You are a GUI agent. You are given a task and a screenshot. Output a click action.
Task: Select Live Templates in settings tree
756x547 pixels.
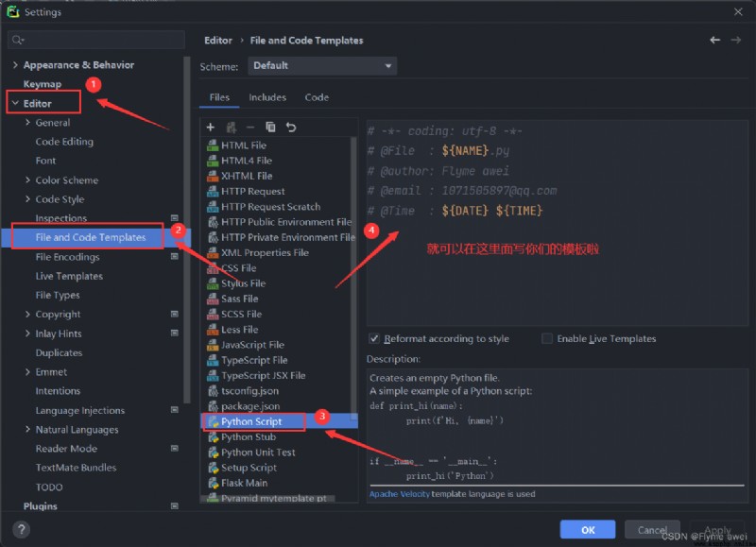click(x=69, y=276)
